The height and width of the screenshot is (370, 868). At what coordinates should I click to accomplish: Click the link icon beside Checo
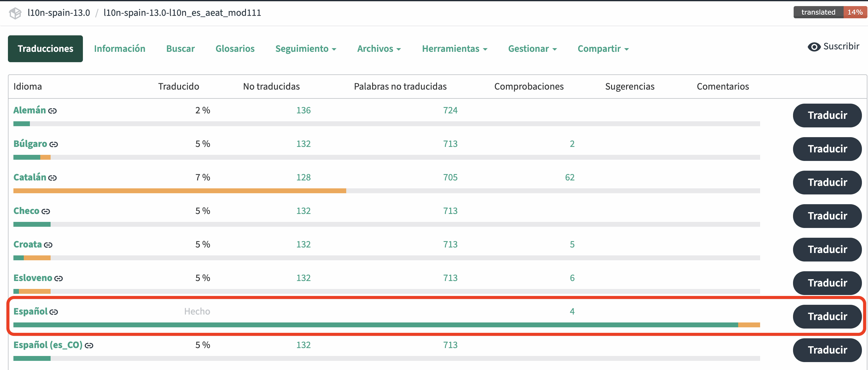[x=45, y=212]
